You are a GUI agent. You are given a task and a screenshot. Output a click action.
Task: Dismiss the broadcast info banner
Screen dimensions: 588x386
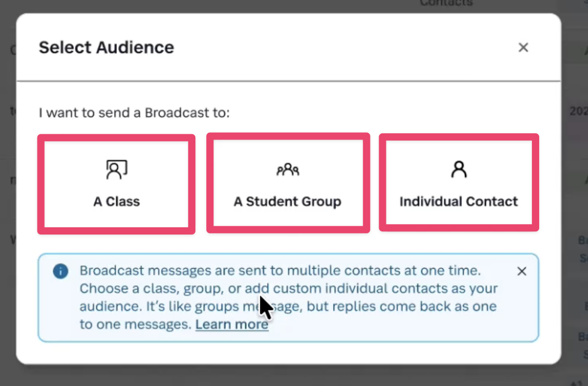click(522, 271)
